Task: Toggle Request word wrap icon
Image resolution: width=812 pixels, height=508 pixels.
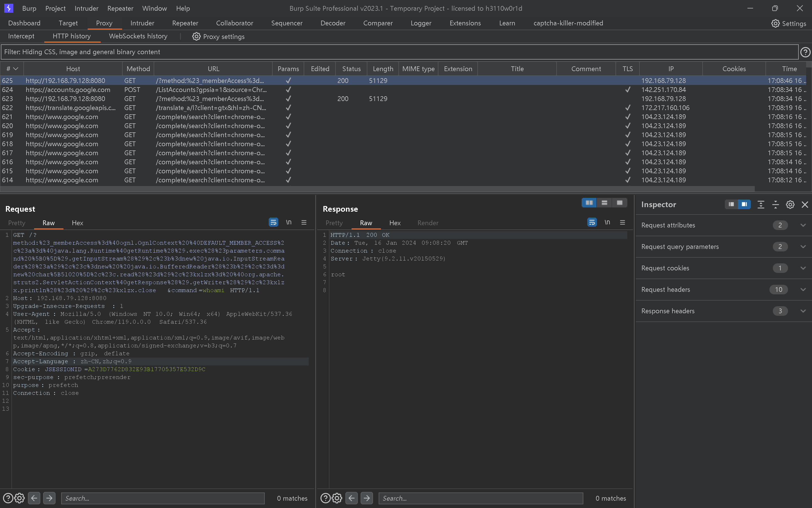Action: coord(273,222)
